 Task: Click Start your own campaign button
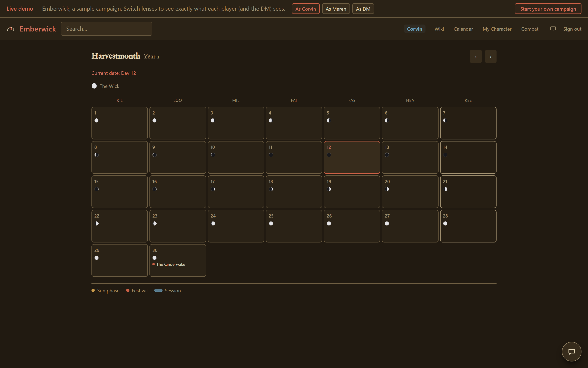pyautogui.click(x=548, y=9)
